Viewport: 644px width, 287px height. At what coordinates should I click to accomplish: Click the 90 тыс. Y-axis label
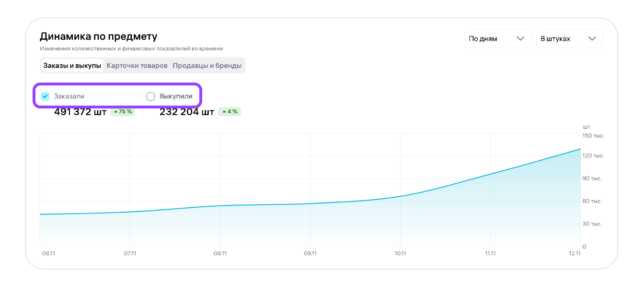pyautogui.click(x=592, y=179)
